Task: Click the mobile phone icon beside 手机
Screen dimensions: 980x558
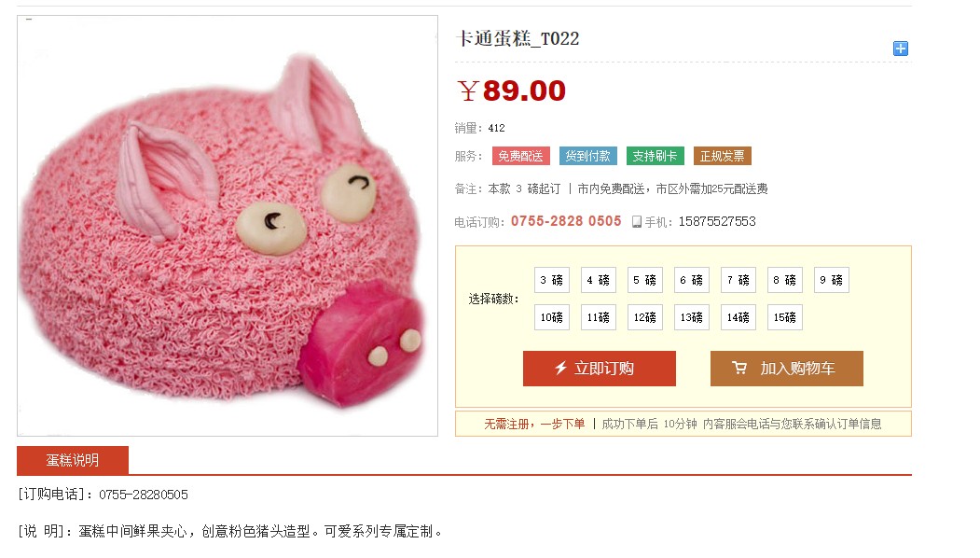Action: coord(636,221)
